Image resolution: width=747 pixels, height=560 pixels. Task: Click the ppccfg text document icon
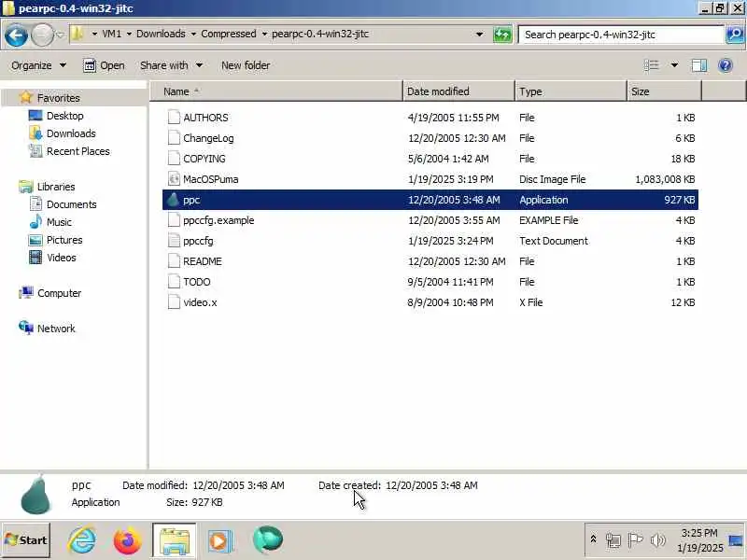174,241
